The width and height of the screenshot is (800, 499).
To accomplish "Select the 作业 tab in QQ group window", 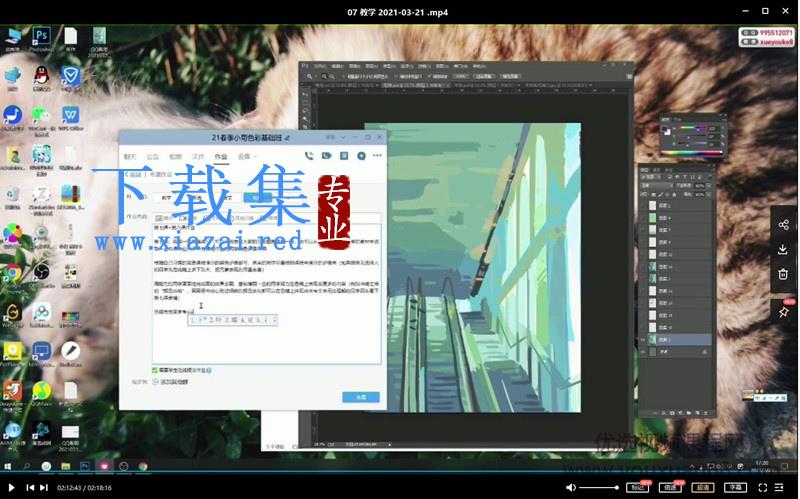I will pos(220,156).
